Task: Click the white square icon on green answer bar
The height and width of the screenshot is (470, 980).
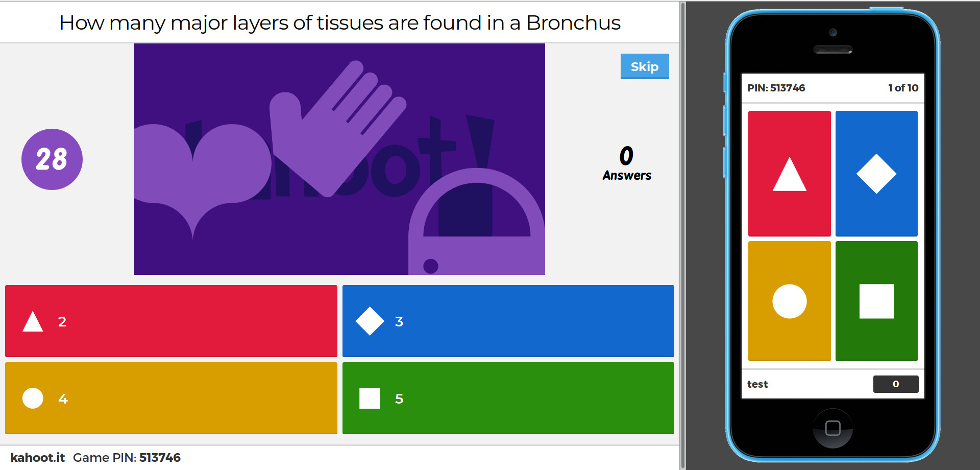Action: 370,398
